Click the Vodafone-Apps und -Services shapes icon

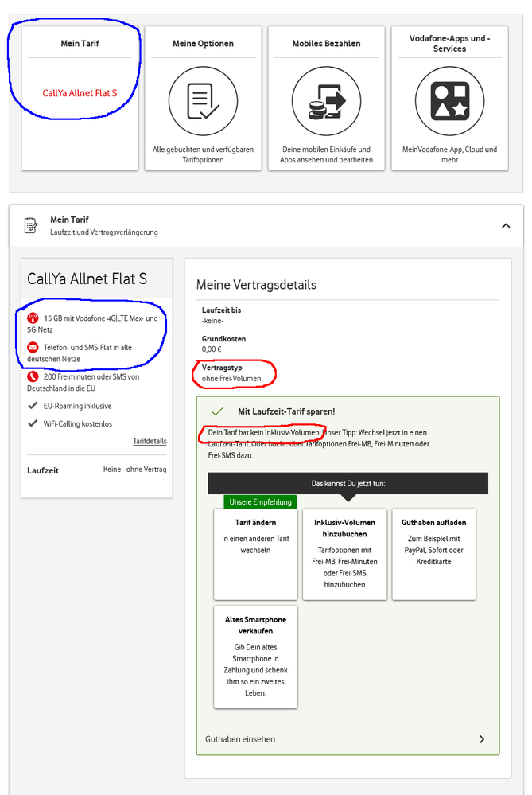(x=449, y=101)
